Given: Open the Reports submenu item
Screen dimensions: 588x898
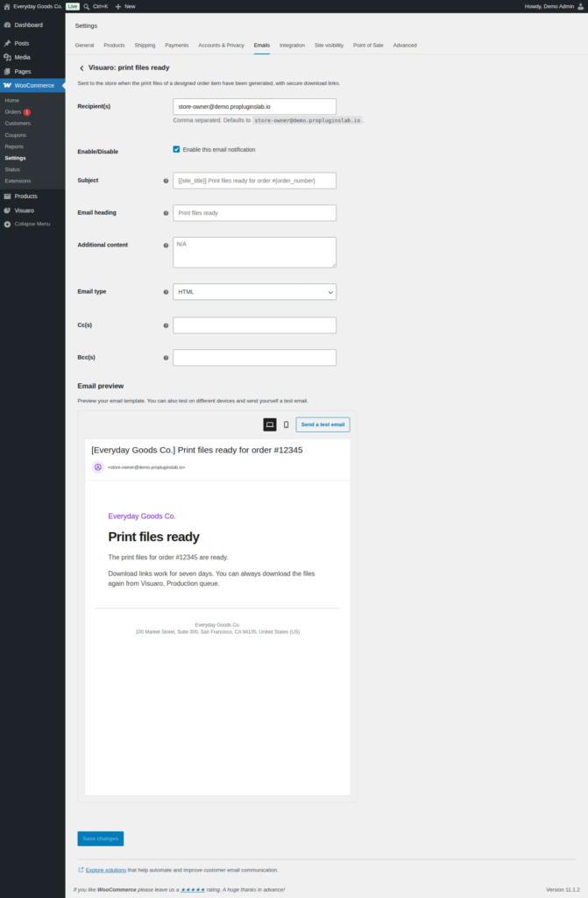Looking at the screenshot, I should pos(14,146).
